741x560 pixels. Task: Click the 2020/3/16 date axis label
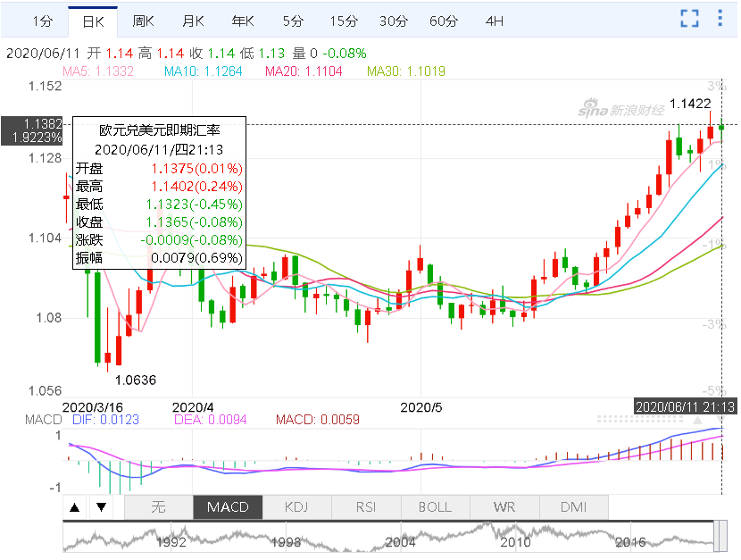coord(93,407)
